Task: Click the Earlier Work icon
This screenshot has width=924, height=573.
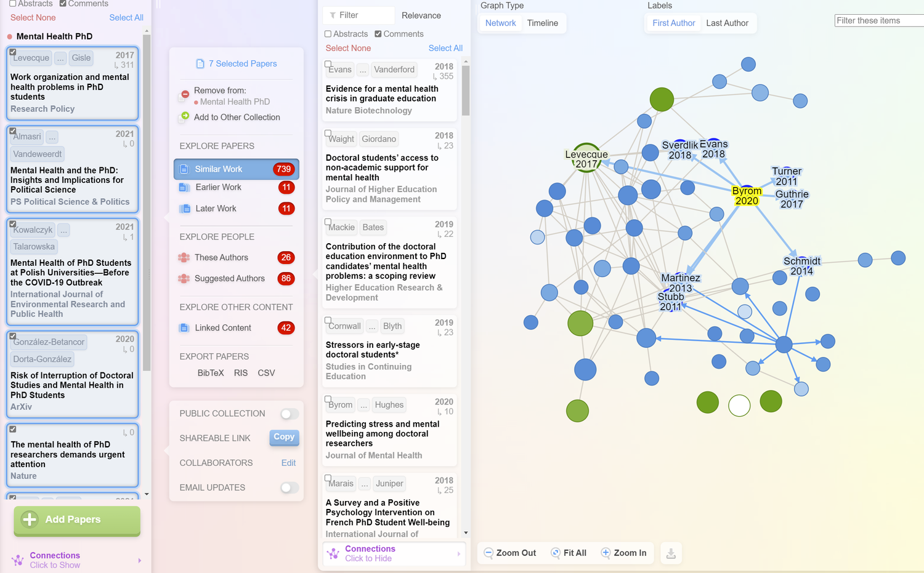Action: pyautogui.click(x=184, y=187)
